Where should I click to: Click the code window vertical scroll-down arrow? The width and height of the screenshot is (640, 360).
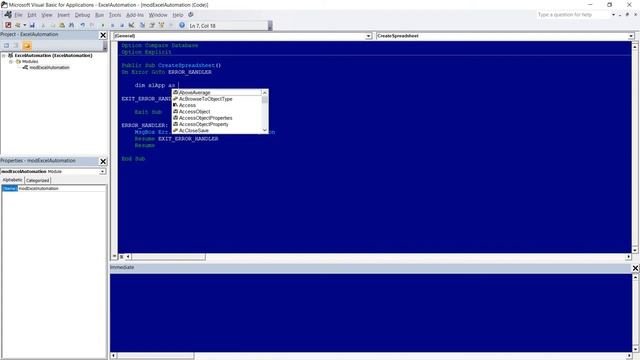(x=635, y=250)
